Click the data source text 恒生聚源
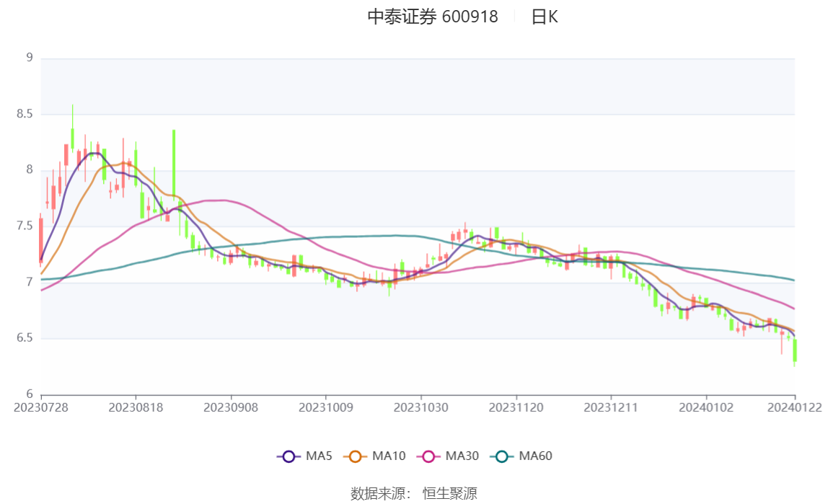 [x=450, y=493]
